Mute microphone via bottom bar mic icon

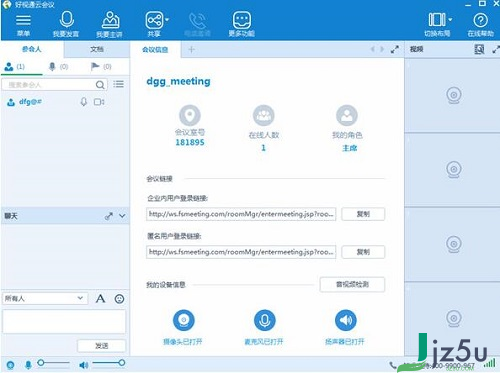(28, 365)
